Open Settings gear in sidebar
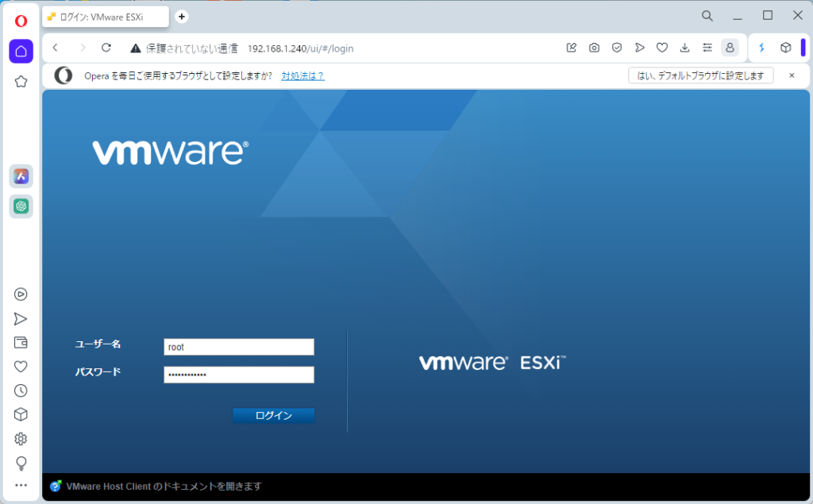The width and height of the screenshot is (813, 504). (21, 439)
